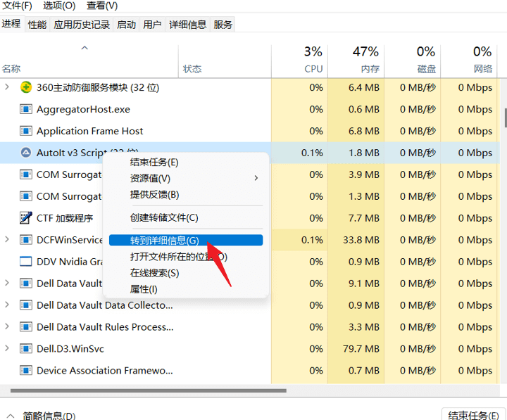Switch to the 服务 tab
This screenshot has height=420, width=507.
coord(223,25)
